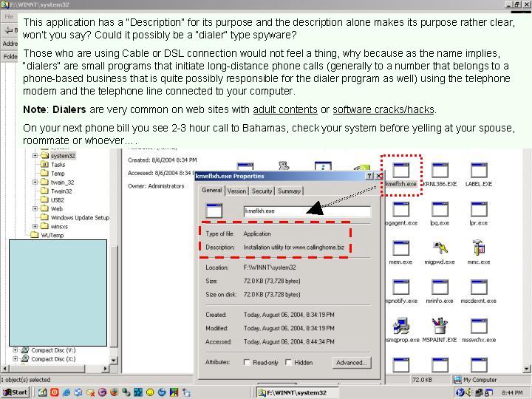Click the 'F:\WINNT\system32' location value

click(270, 267)
